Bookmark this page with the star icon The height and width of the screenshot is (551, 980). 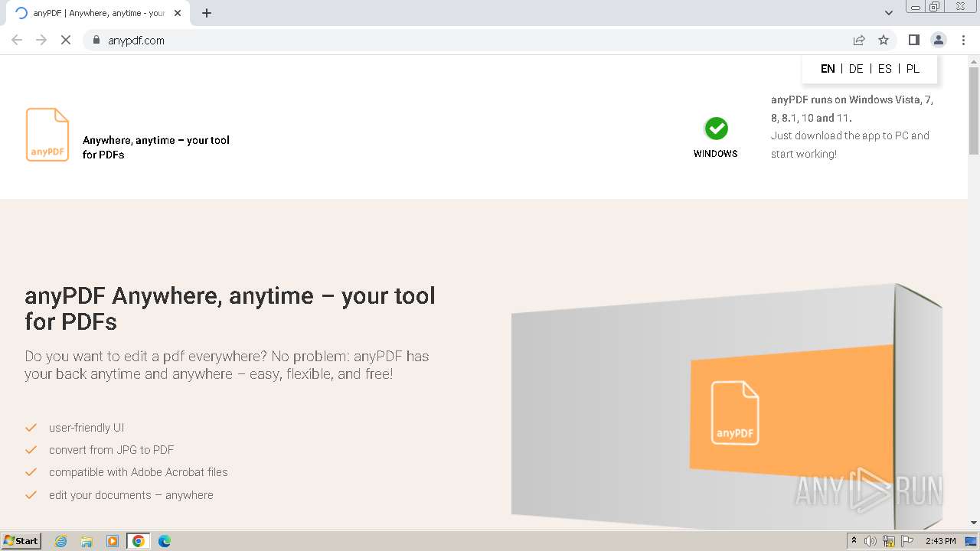click(884, 40)
